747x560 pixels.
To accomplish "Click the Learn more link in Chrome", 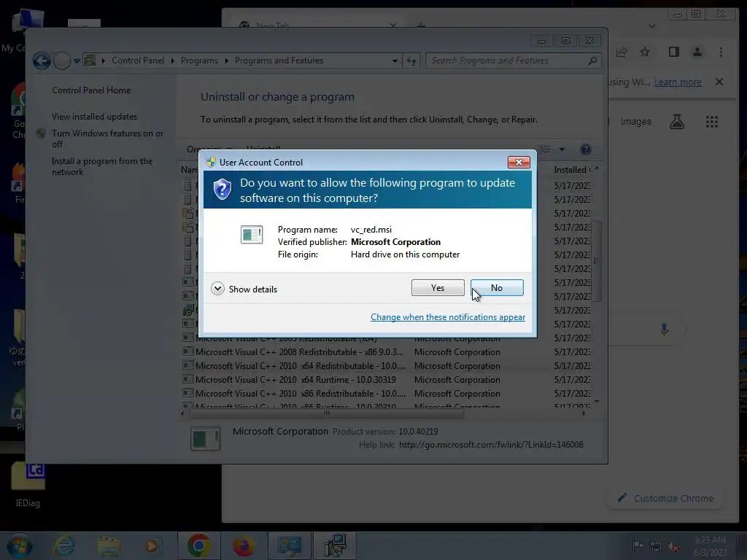I will [x=678, y=82].
